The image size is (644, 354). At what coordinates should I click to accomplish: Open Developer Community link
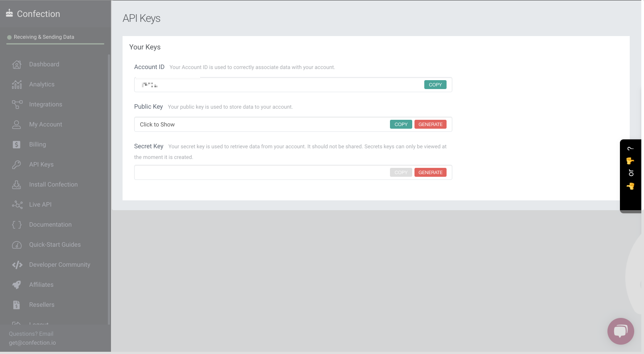tap(59, 265)
